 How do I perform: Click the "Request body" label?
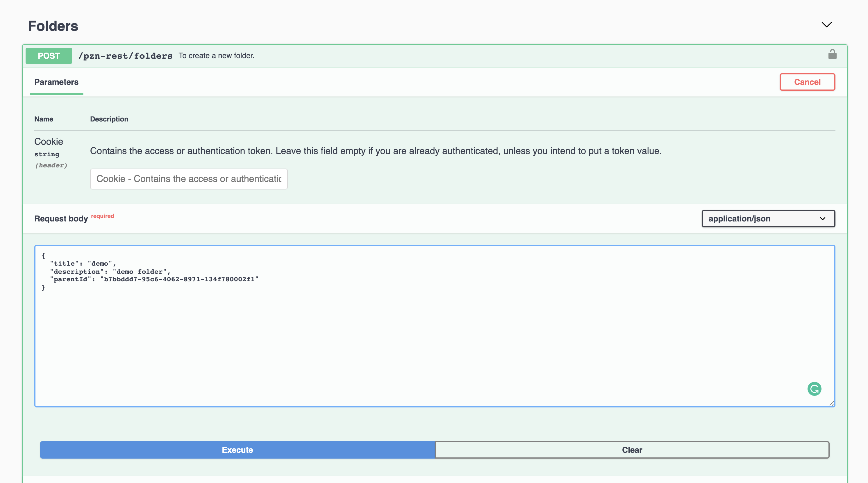point(61,219)
